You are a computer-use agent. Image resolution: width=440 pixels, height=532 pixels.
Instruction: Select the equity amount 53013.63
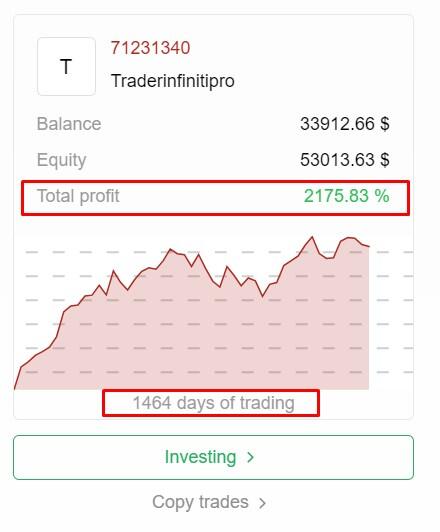pyautogui.click(x=337, y=159)
